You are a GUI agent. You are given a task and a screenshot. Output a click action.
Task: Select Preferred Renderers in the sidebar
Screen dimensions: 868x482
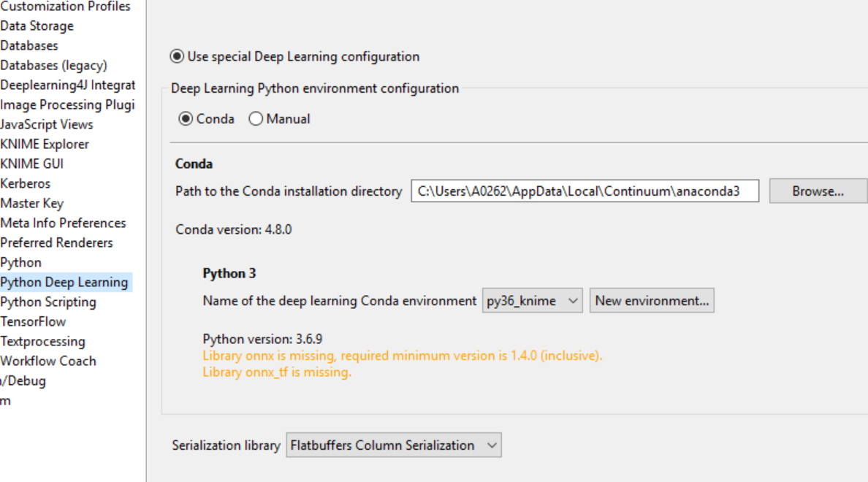(56, 242)
